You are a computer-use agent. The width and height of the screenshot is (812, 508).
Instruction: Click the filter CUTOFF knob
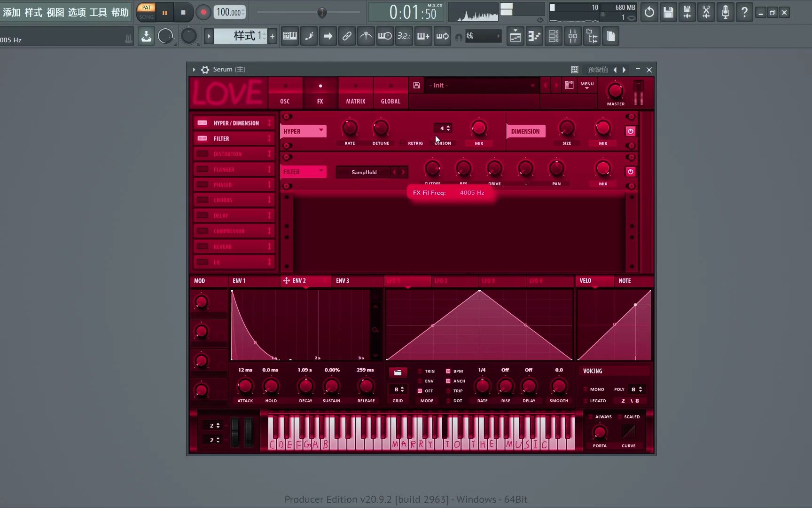(x=432, y=168)
